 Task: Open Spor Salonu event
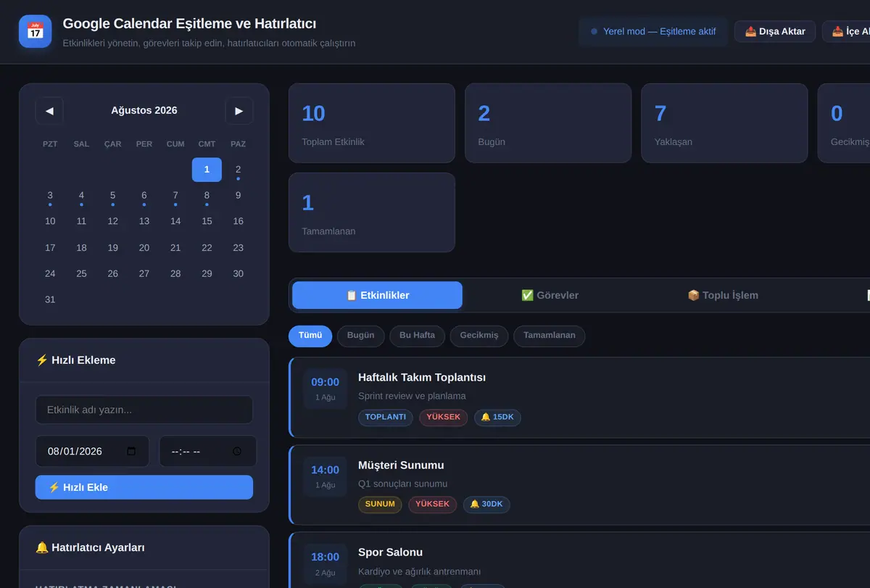[x=579, y=560]
